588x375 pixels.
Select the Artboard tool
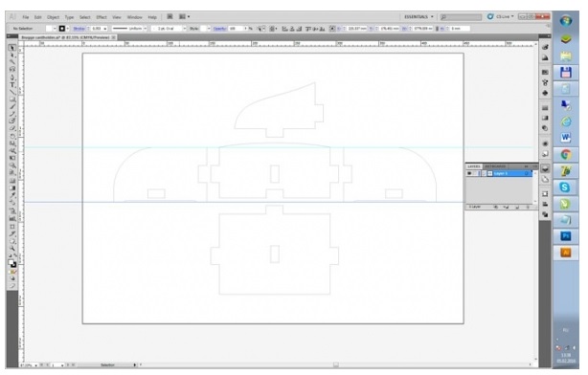(12, 227)
